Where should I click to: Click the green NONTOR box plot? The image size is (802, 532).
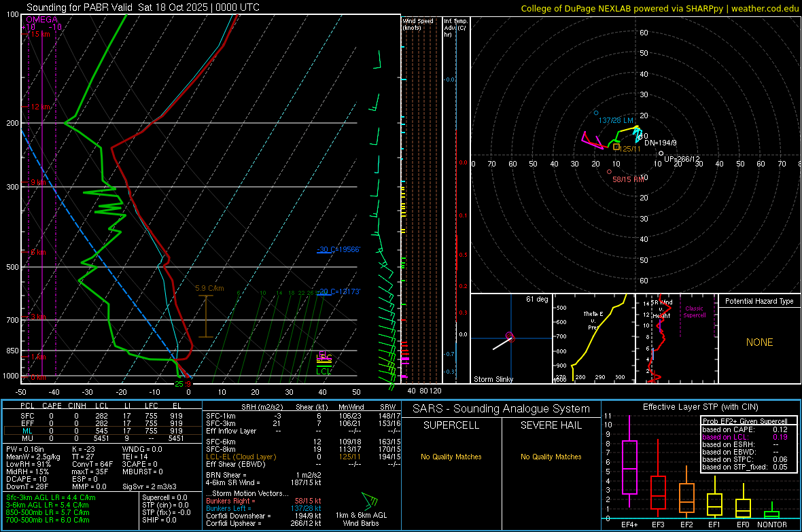coord(771,510)
